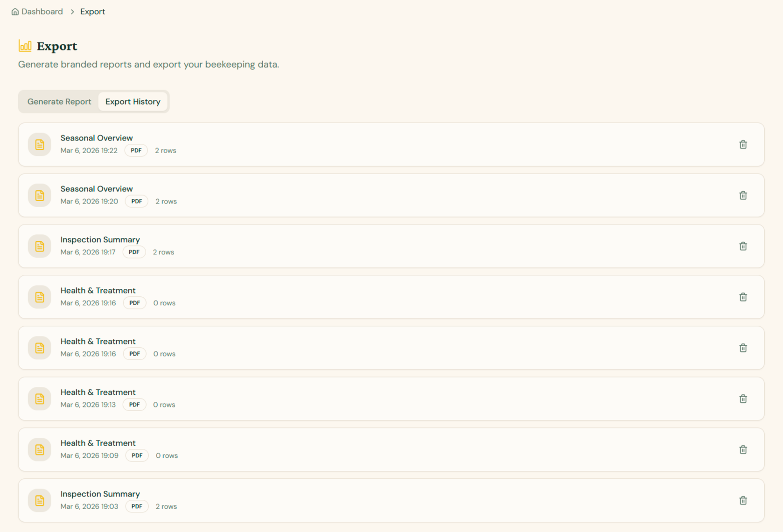Delete the Inspection Summary export from 19:17

pos(743,246)
